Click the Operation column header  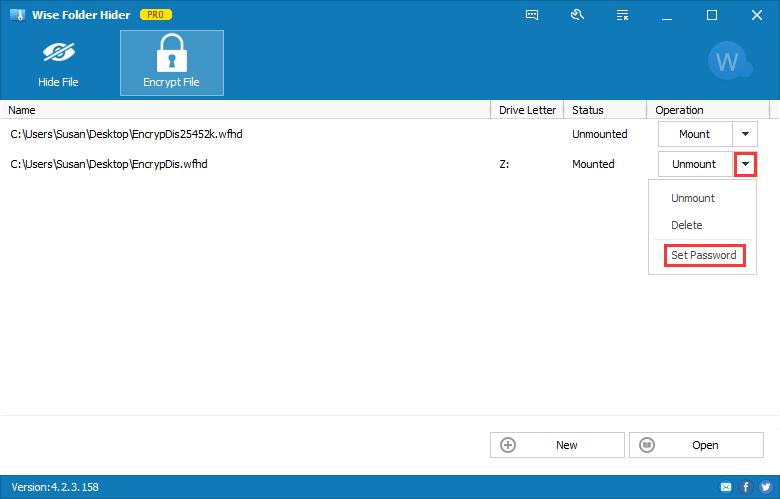coord(708,110)
